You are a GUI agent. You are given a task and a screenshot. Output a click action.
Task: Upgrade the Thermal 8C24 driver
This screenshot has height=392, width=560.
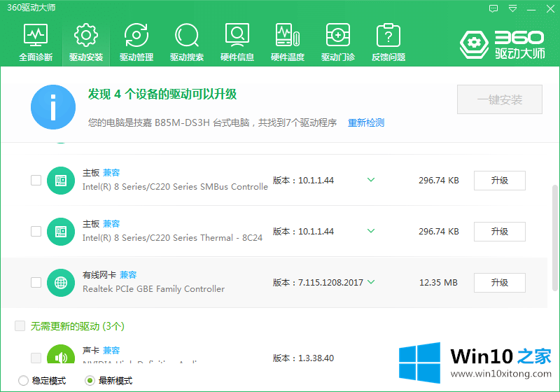pos(500,232)
